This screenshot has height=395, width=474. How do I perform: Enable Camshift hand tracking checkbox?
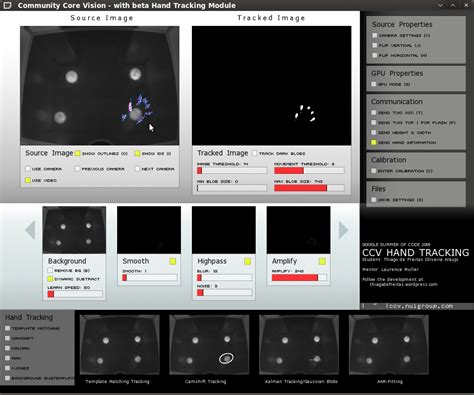tap(7, 338)
